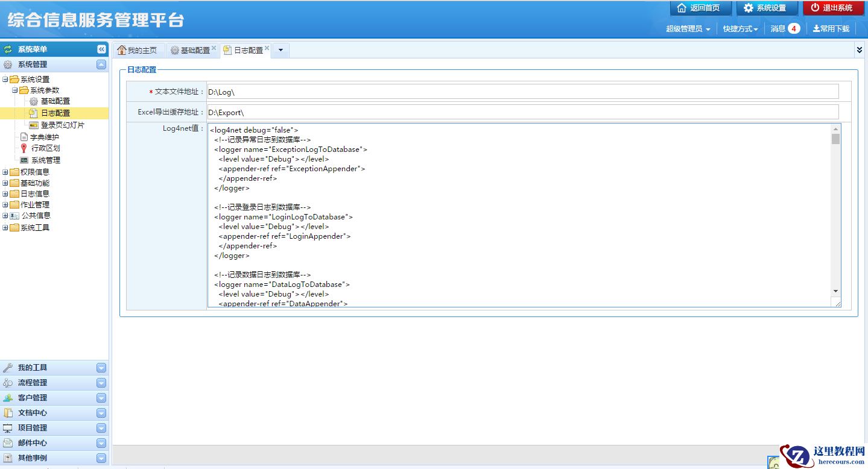Click the 项目管理 monitor icon
868x469 pixels.
[x=8, y=428]
